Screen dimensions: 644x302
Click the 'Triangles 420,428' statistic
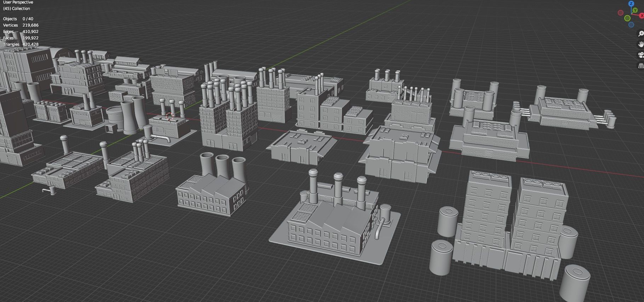(21, 44)
